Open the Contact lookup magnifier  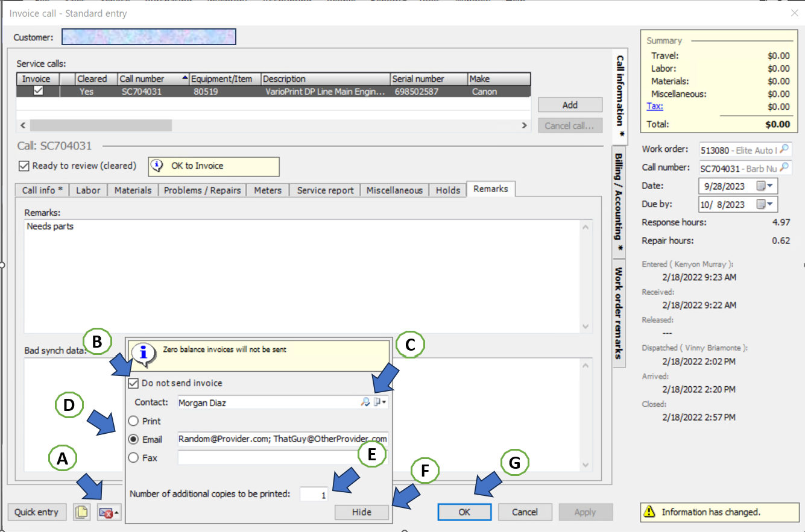(366, 401)
